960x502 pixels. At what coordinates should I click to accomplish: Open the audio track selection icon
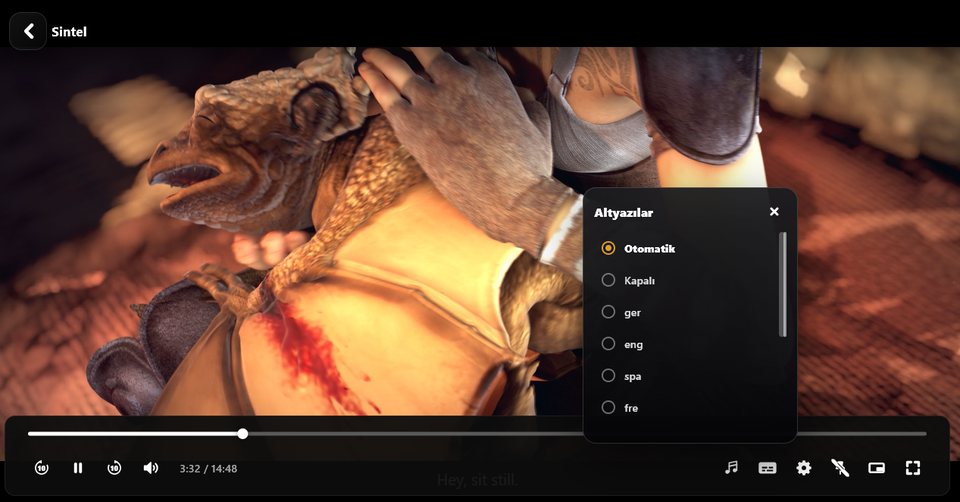[x=731, y=468]
